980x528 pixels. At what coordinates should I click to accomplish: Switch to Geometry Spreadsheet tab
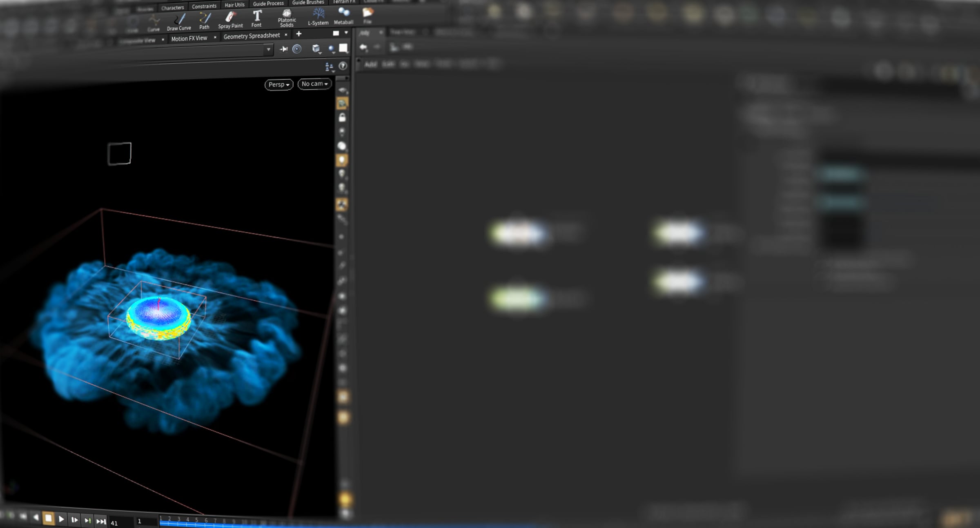252,36
